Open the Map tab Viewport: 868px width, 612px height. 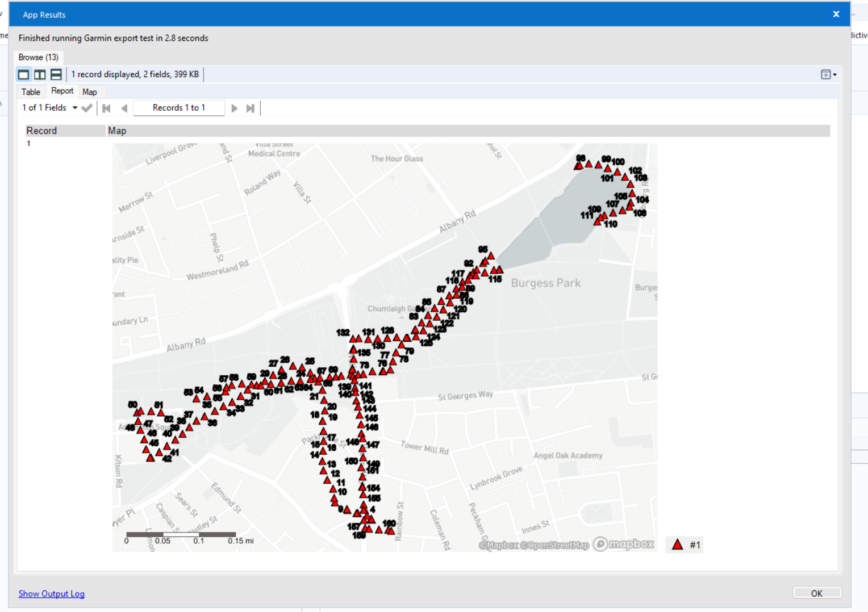90,91
